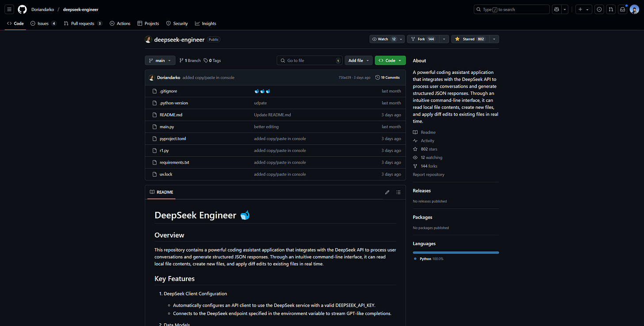Edit the README with the pencil icon

pos(387,192)
